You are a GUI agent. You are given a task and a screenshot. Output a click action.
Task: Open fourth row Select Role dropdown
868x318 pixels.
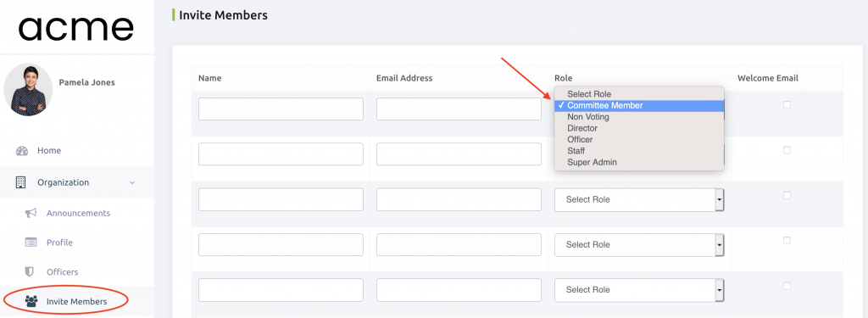click(x=639, y=245)
